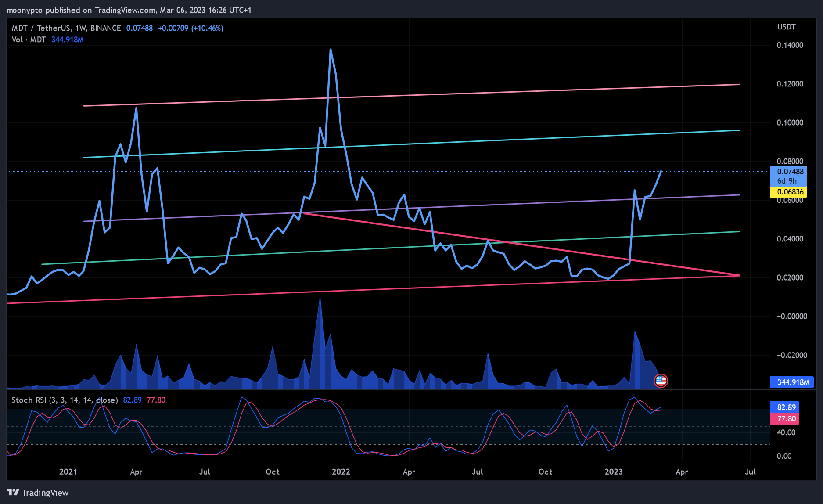
Task: Click the 2023 time axis label
Action: coord(614,472)
